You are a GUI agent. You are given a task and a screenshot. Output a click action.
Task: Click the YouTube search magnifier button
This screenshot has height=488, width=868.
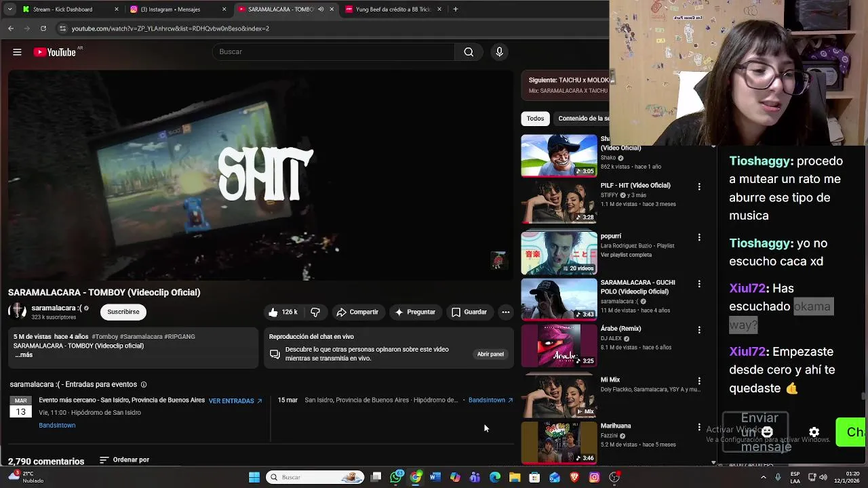(x=469, y=52)
